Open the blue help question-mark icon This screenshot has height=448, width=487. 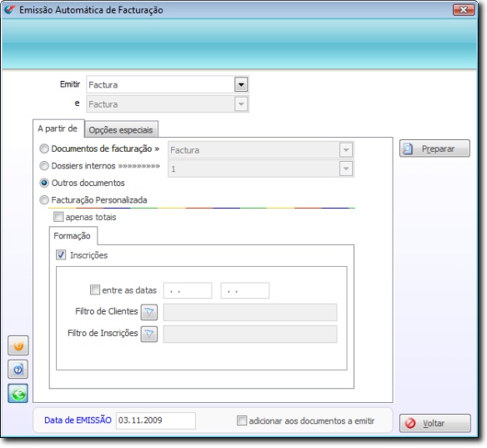point(18,370)
